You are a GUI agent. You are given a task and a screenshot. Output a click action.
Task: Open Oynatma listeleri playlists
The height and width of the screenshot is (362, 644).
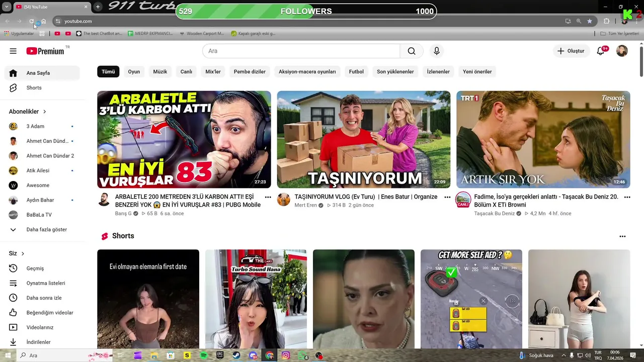42,283
